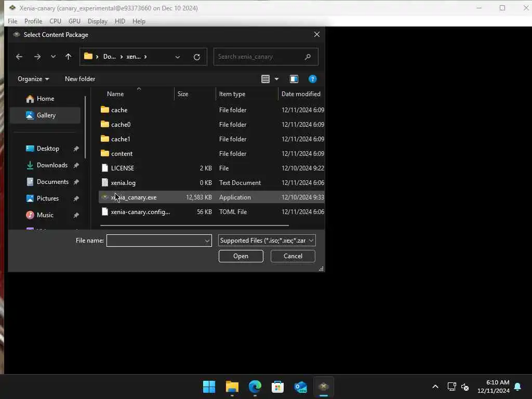
Task: Sort by Item type column header
Action: coord(247,94)
